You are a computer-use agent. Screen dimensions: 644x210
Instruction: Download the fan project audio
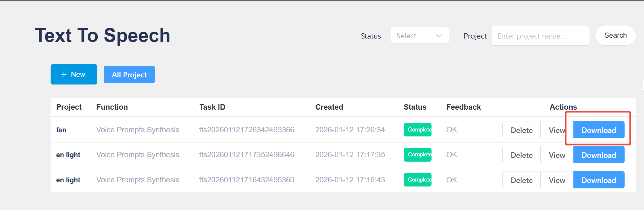599,130
